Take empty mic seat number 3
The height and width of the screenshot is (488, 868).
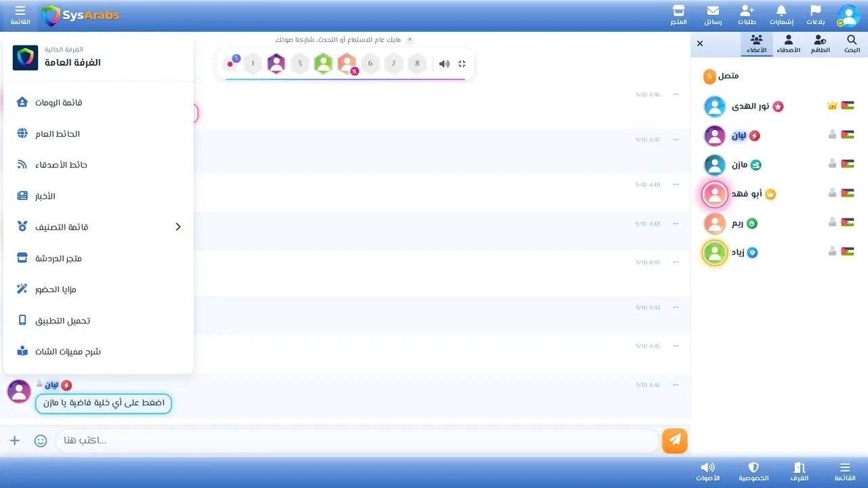pyautogui.click(x=300, y=64)
